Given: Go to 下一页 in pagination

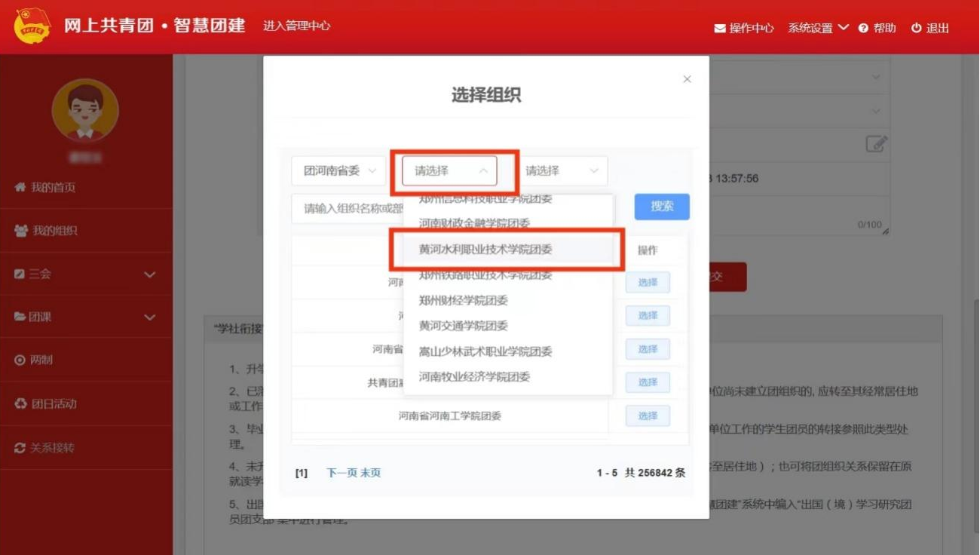Looking at the screenshot, I should click(341, 473).
